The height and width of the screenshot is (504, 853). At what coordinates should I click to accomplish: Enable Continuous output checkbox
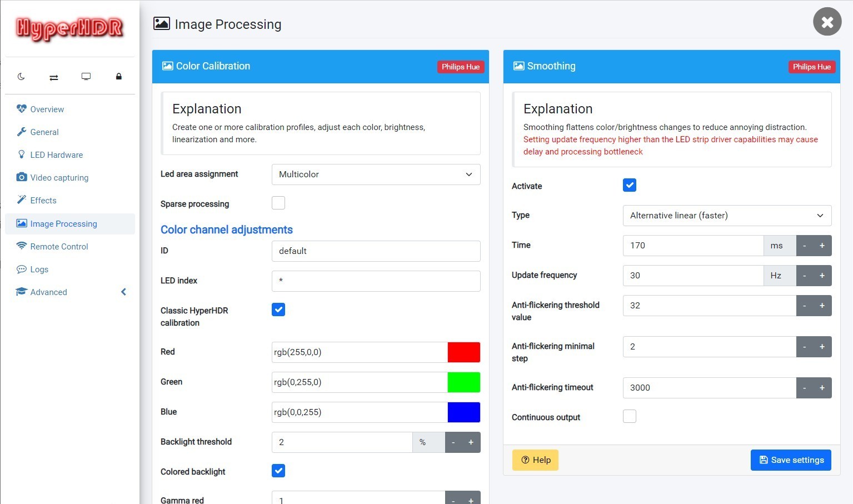coord(630,416)
